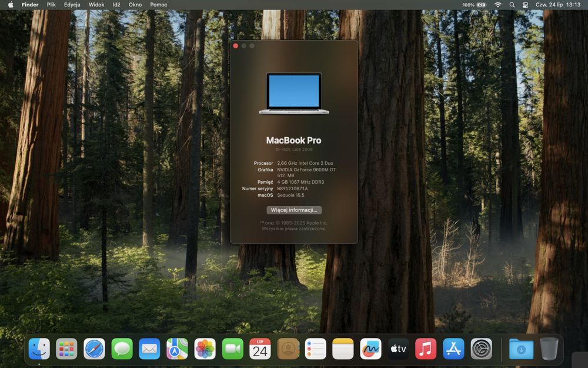Launch Maps from the Dock
Viewport: 588px width, 368px height.
click(177, 349)
